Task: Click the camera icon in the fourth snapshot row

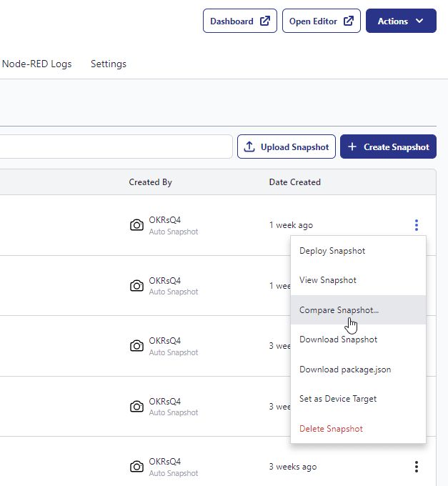Action: [x=136, y=407]
